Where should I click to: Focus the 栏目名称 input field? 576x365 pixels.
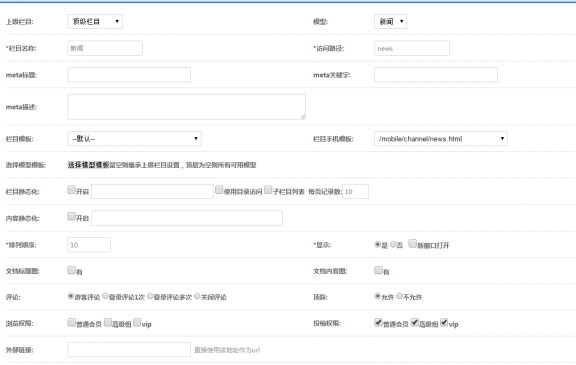coord(105,48)
